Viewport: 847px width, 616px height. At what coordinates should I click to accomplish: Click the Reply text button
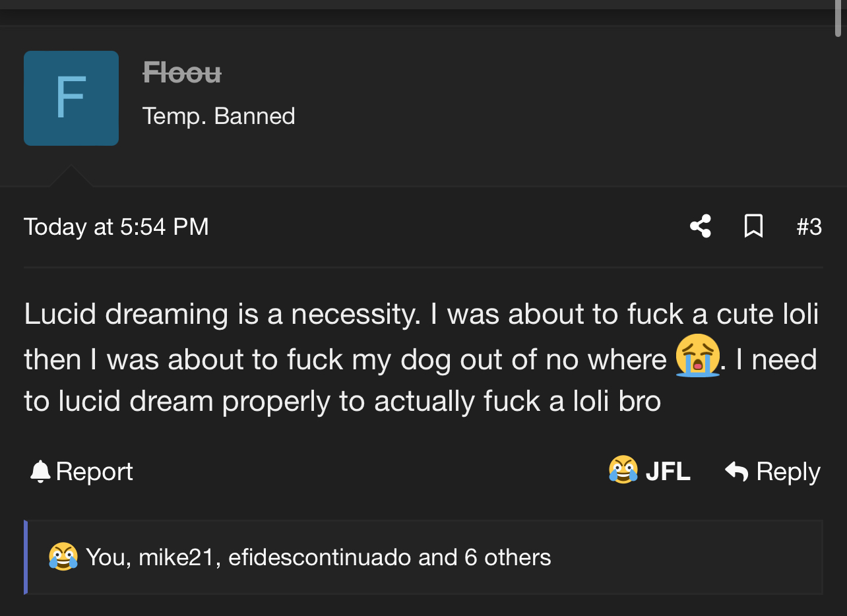(x=788, y=472)
